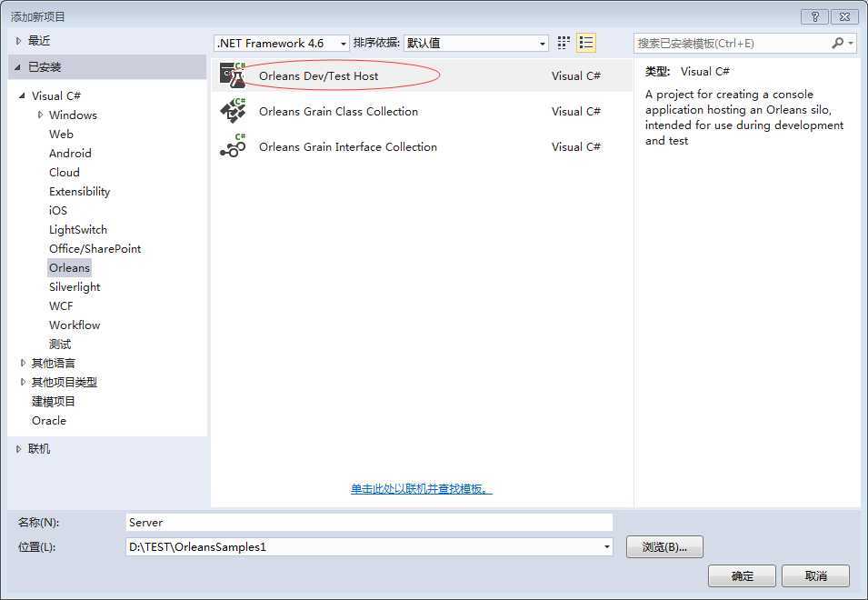This screenshot has height=600, width=868.
Task: Open the location path dropdown arrow
Action: tap(607, 547)
